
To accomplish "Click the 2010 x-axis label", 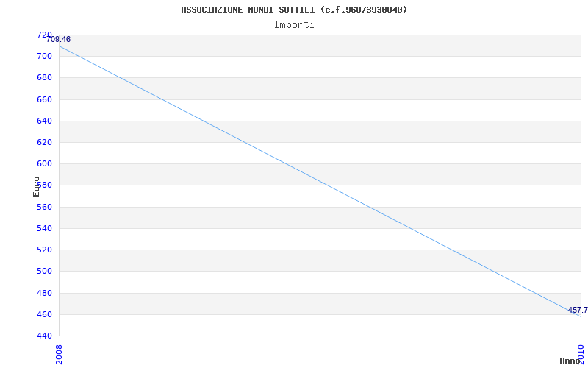I will point(581,355).
